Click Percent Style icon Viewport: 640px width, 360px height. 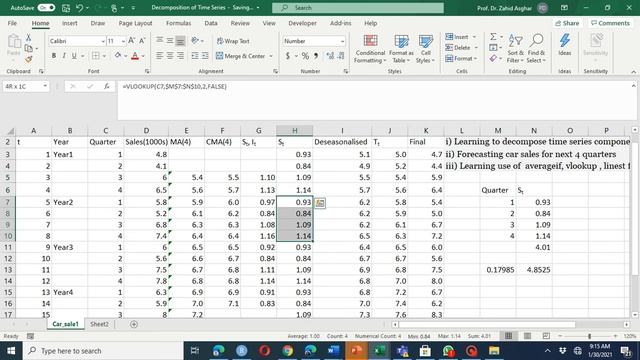[305, 56]
